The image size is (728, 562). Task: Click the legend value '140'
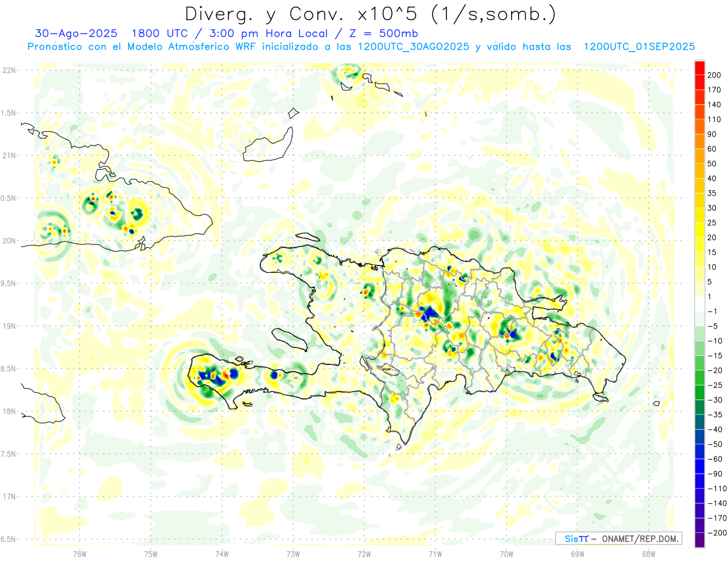[714, 105]
